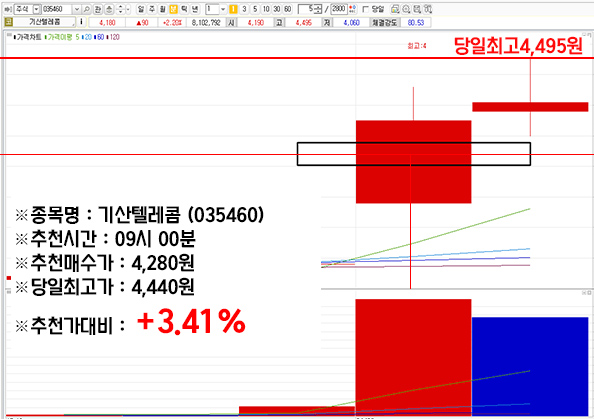Click the colored dots icon beside 2800

tap(352, 9)
